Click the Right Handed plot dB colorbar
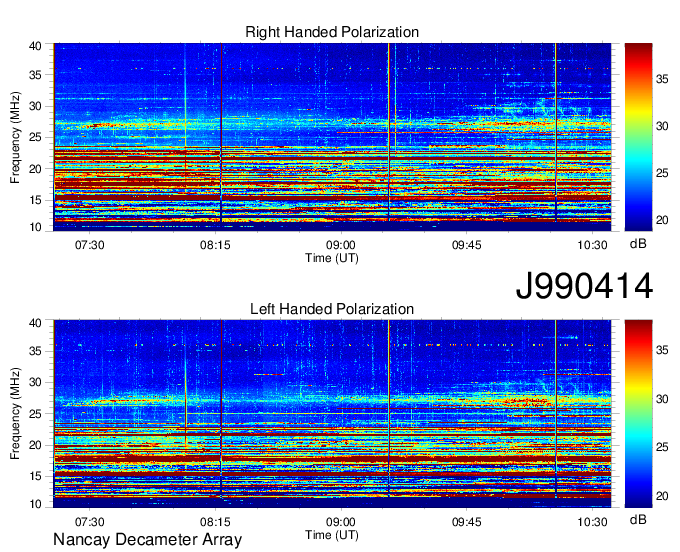The image size is (680, 552). point(638,137)
